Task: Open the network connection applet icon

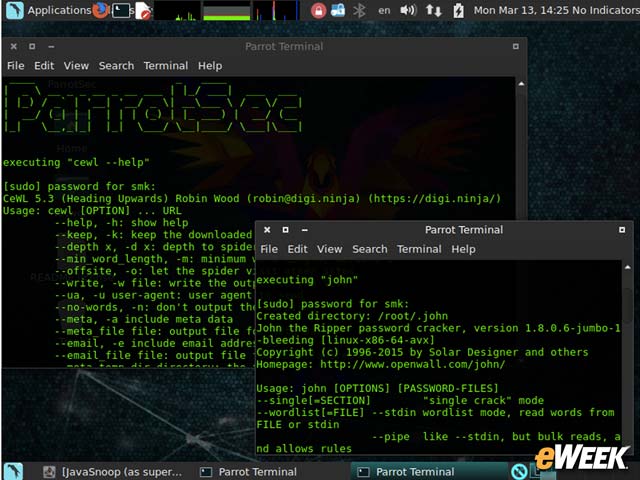Action: pos(338,10)
